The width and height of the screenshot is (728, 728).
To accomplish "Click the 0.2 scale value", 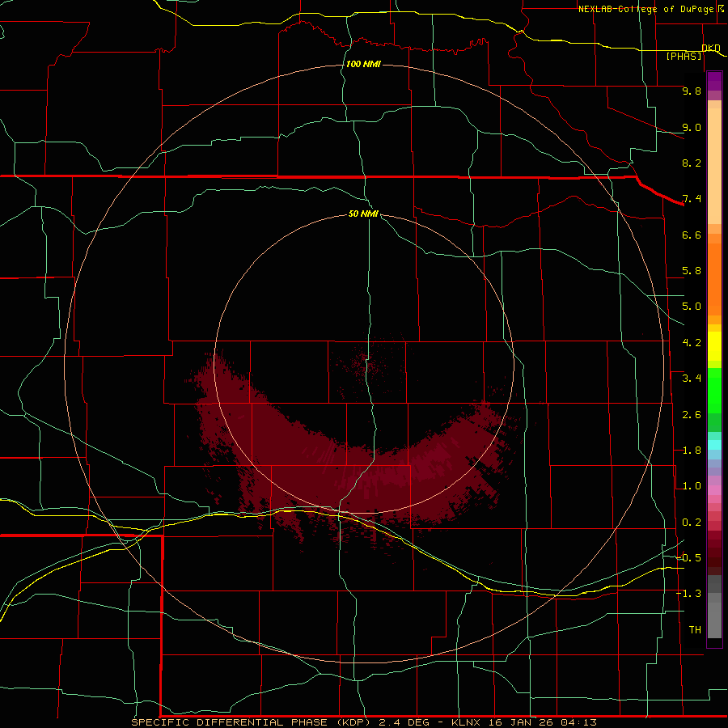I will tap(692, 523).
